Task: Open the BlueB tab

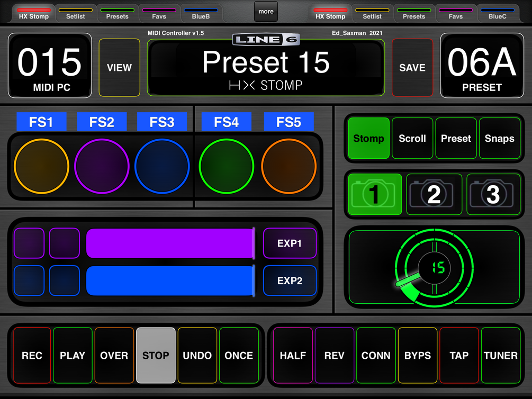Action: [x=201, y=14]
